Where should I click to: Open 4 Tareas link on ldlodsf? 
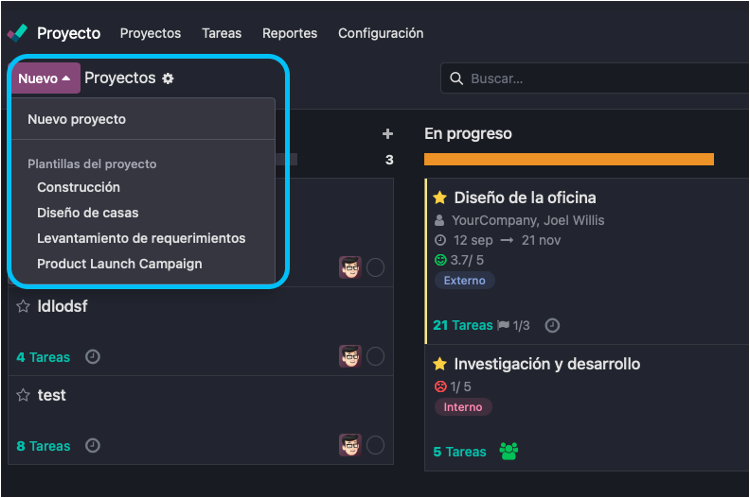tap(43, 357)
